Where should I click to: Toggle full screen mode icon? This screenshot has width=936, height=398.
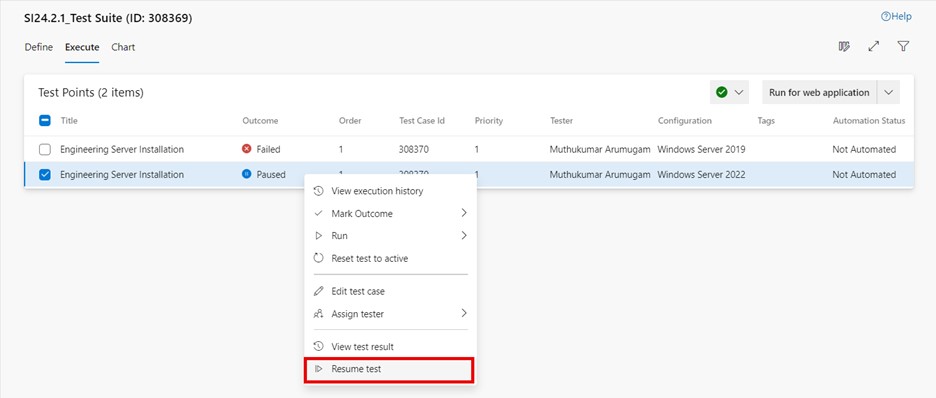[x=874, y=47]
